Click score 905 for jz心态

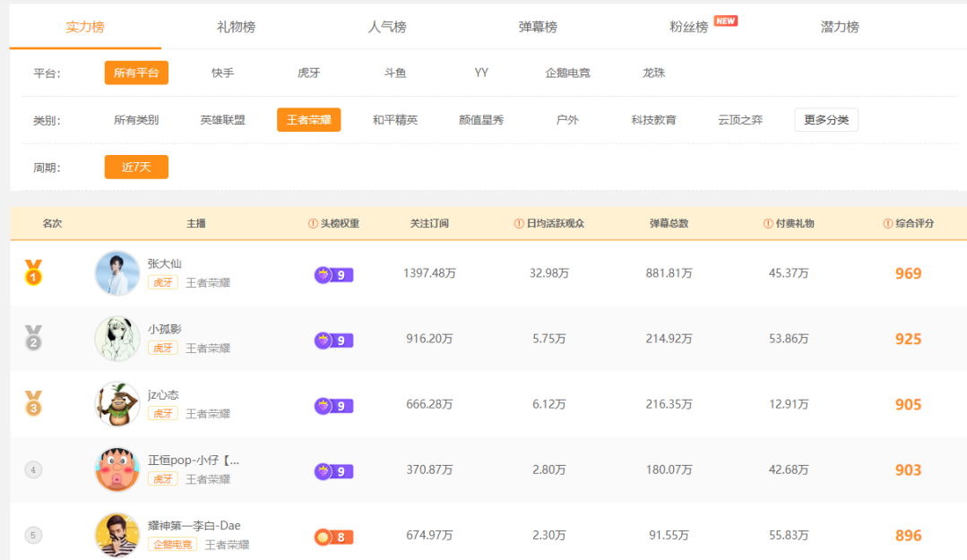point(909,404)
